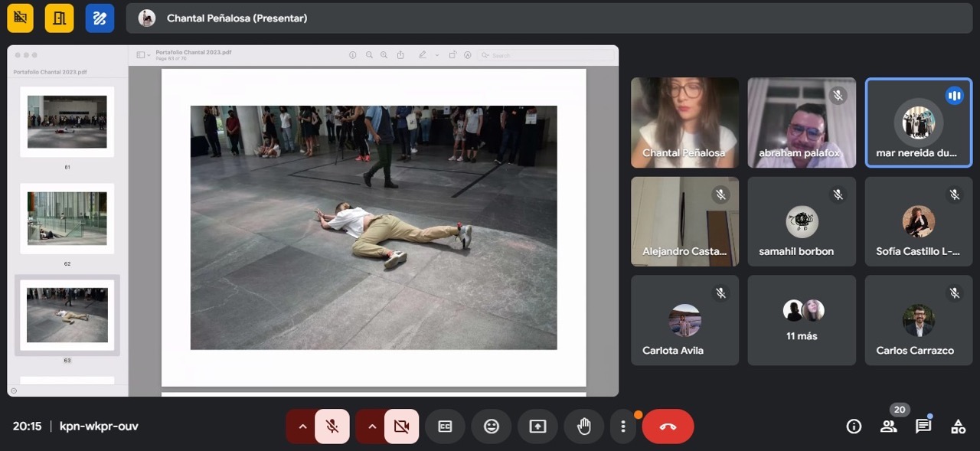
Task: Open the activities shapes icon
Action: tap(958, 426)
